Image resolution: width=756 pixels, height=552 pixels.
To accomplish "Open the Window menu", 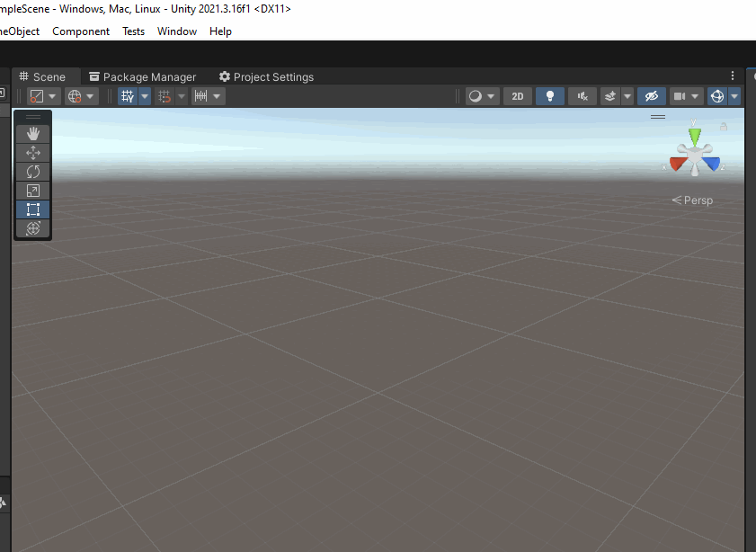I will (x=177, y=31).
